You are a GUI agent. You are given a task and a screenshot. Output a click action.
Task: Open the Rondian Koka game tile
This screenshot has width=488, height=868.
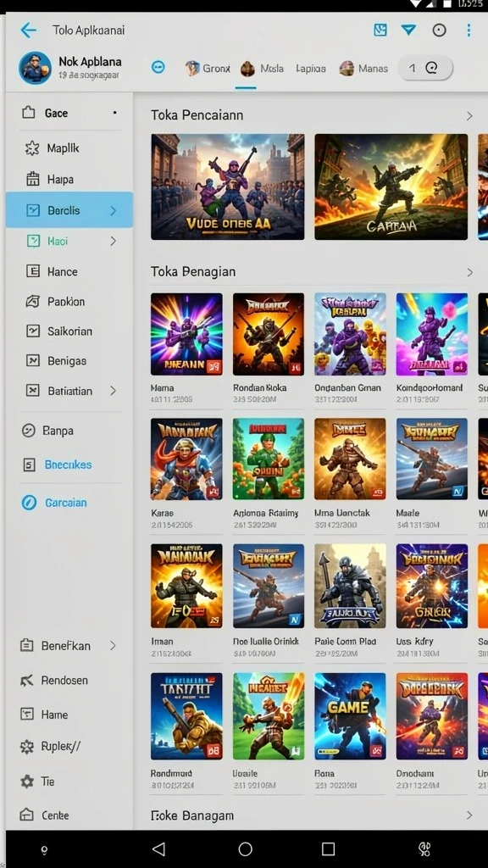(269, 334)
